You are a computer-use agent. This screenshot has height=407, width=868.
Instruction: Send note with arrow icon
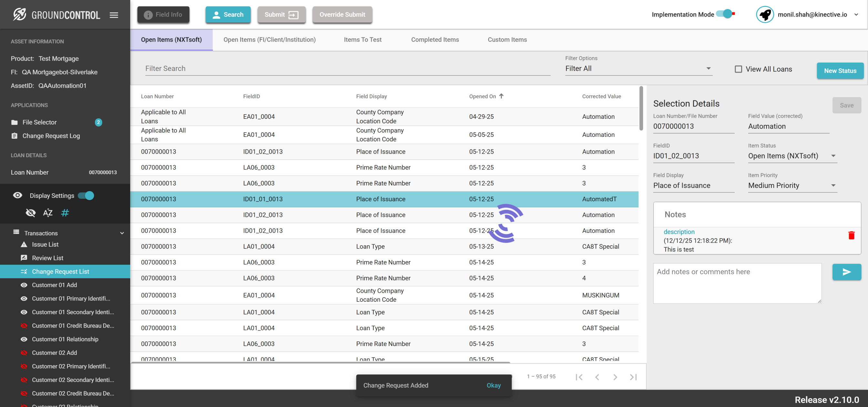point(846,272)
